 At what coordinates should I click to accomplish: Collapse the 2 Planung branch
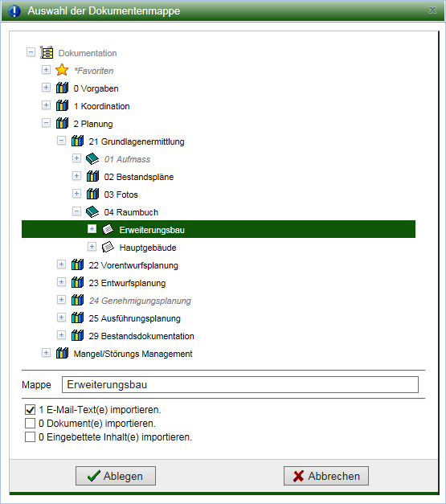click(46, 123)
